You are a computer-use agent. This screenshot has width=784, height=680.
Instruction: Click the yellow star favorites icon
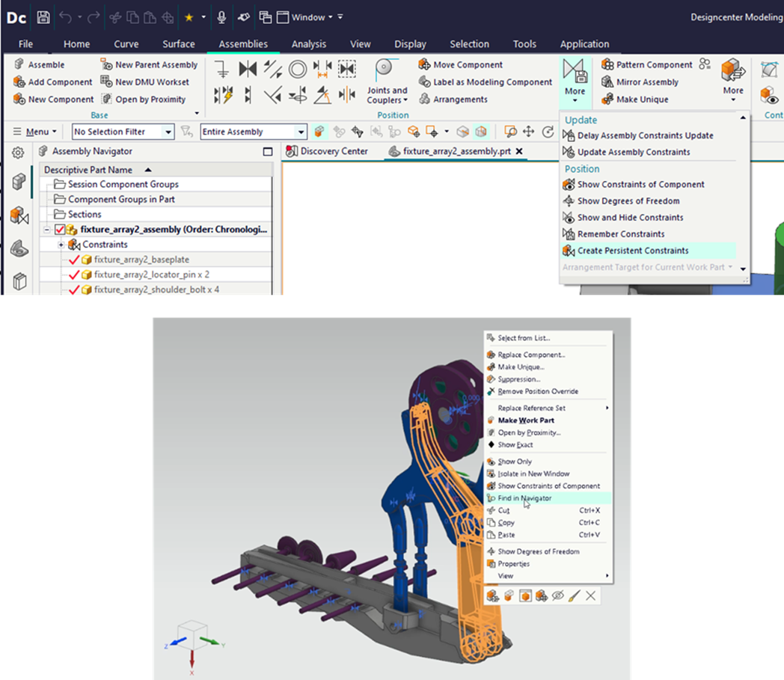[x=189, y=17]
